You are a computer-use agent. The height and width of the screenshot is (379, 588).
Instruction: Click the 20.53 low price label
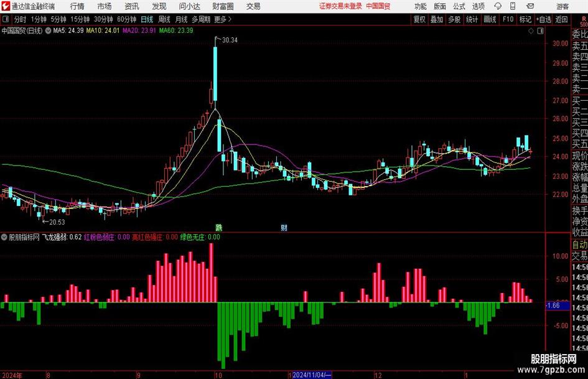[x=57, y=222]
